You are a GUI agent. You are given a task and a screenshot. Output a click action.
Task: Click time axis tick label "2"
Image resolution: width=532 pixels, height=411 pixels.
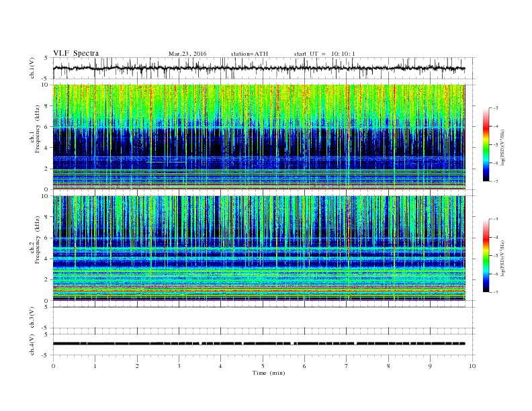pyautogui.click(x=137, y=366)
